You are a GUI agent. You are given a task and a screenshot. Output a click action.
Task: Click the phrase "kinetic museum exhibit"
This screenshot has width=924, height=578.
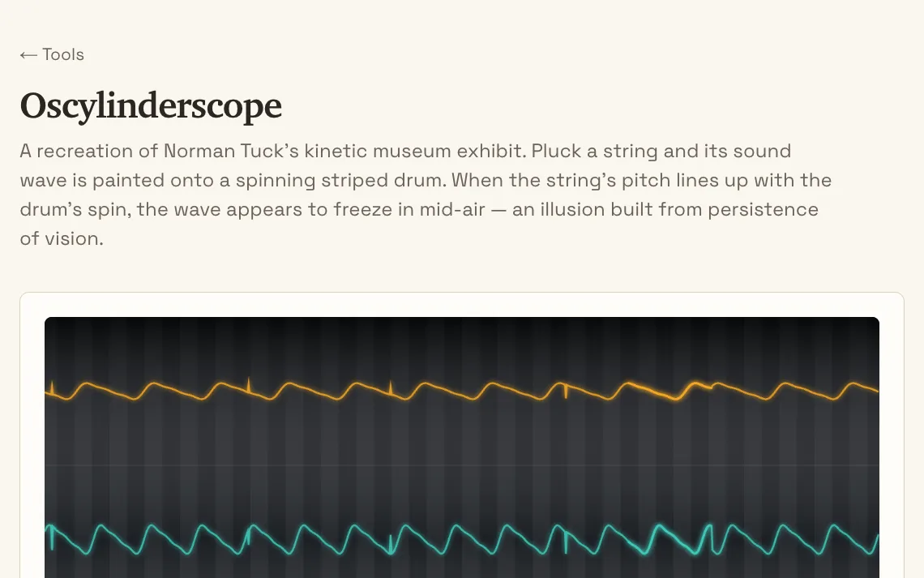tap(415, 151)
